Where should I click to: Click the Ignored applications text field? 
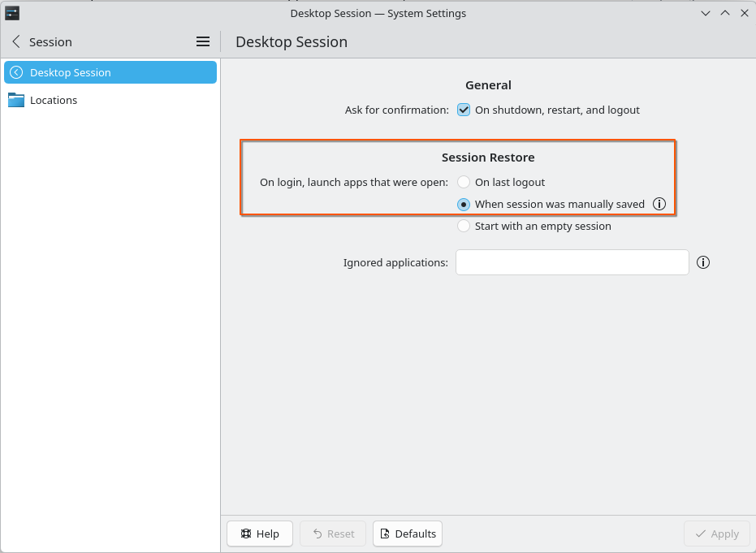[572, 262]
